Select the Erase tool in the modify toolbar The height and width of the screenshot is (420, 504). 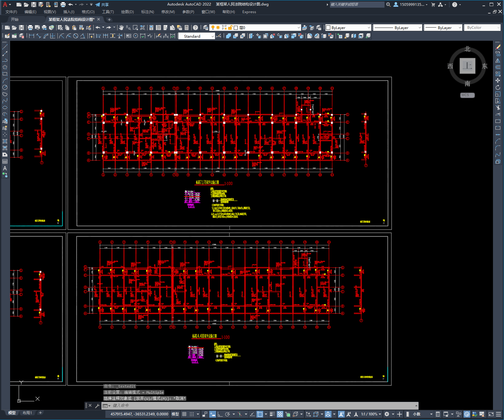[x=498, y=47]
